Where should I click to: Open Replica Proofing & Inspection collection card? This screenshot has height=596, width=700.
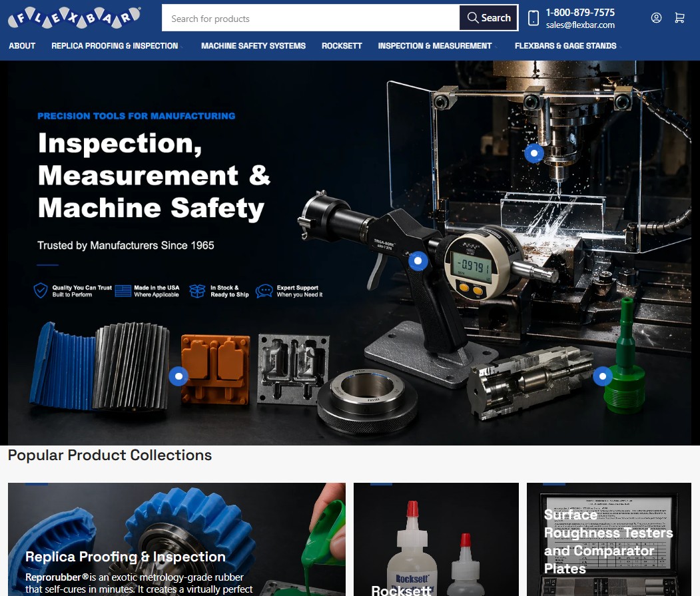pyautogui.click(x=176, y=539)
